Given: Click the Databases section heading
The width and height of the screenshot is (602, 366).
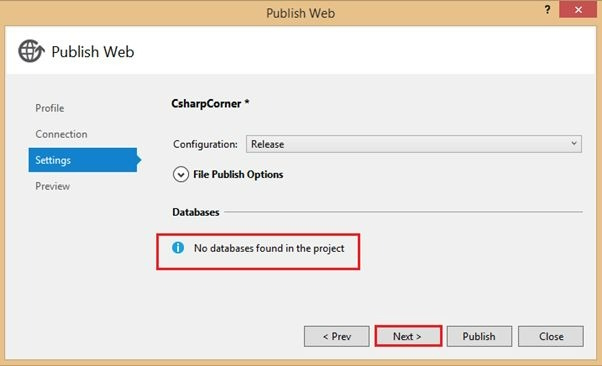Looking at the screenshot, I should [x=196, y=212].
